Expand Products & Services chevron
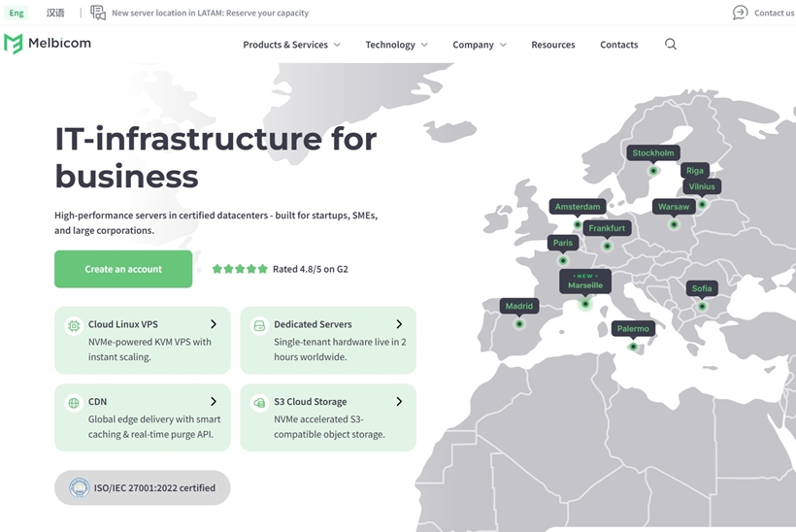Screen dimensions: 796x532 point(337,45)
